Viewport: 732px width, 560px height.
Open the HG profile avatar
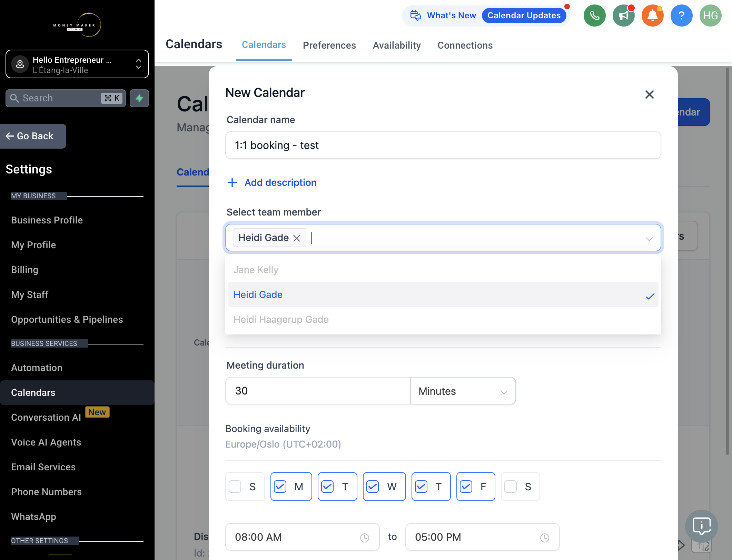710,16
